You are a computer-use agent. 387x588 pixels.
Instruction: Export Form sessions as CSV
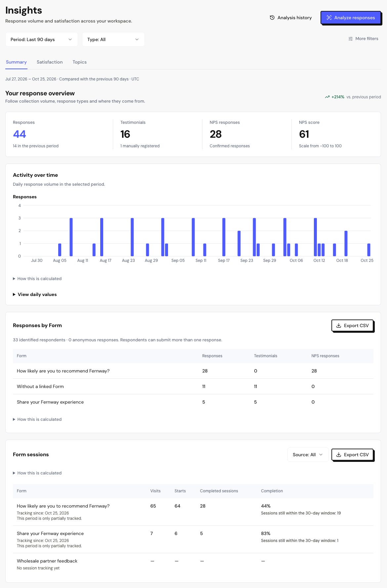353,455
